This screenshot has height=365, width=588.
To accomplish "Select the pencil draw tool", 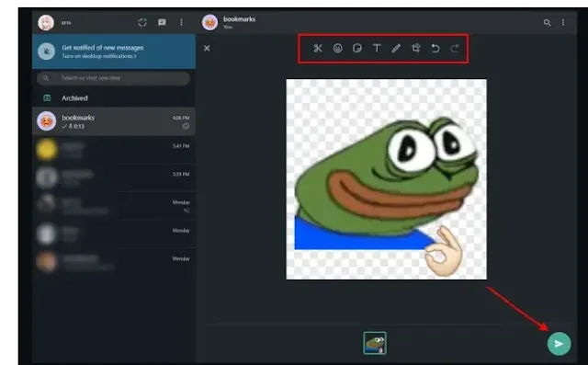I will tap(396, 48).
